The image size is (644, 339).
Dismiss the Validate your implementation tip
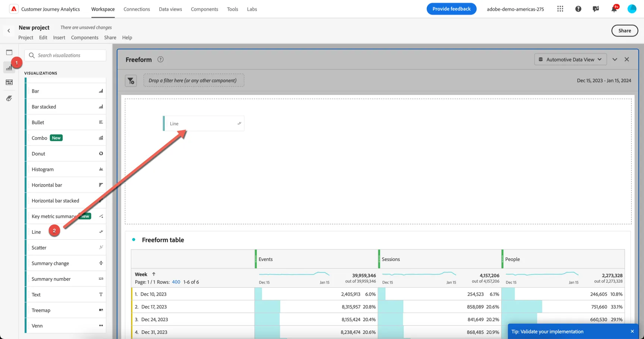click(632, 332)
